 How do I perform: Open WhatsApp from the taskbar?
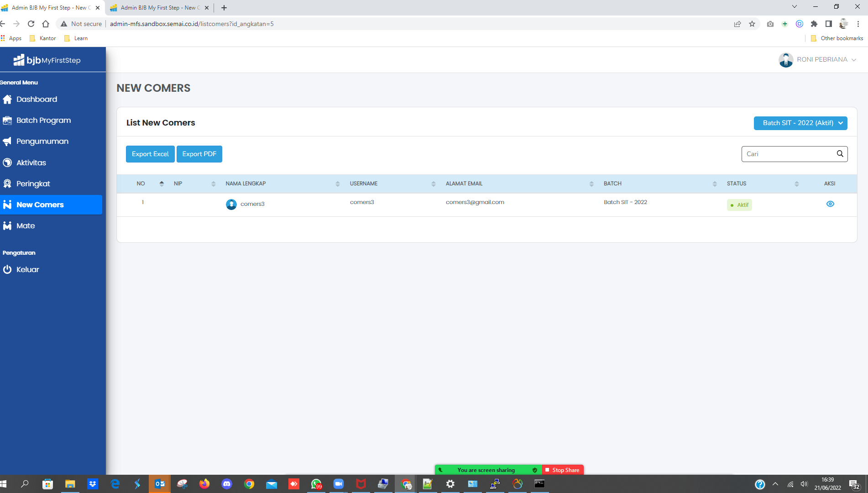click(x=316, y=484)
